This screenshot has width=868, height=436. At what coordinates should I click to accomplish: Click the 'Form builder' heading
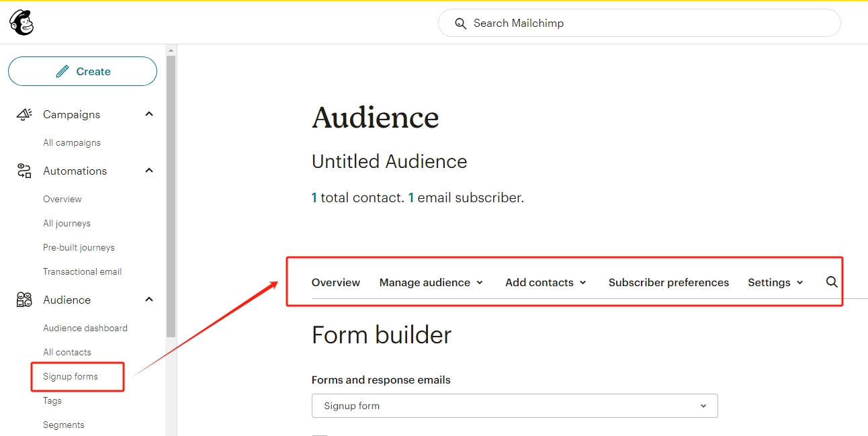pos(382,335)
